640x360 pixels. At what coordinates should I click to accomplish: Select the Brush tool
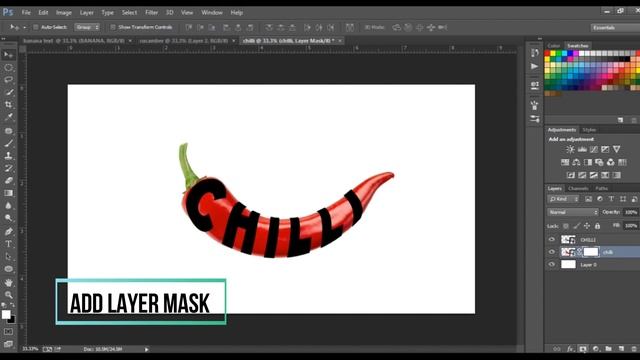click(8, 143)
